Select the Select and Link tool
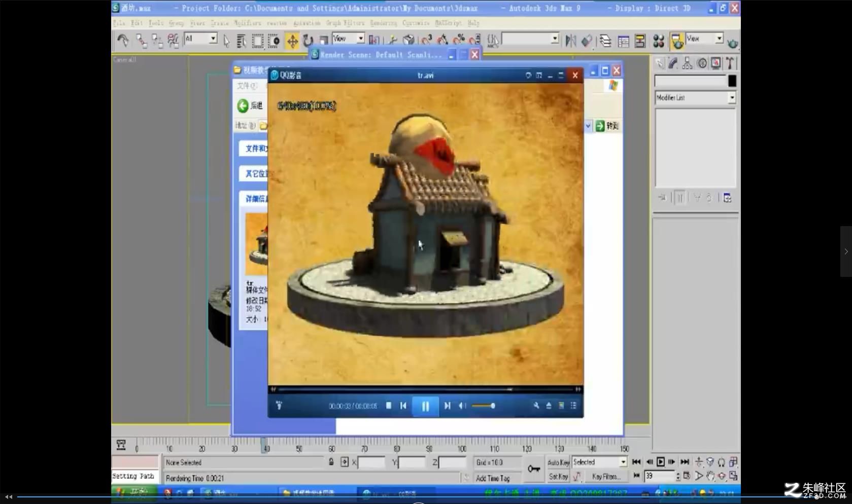 141,41
